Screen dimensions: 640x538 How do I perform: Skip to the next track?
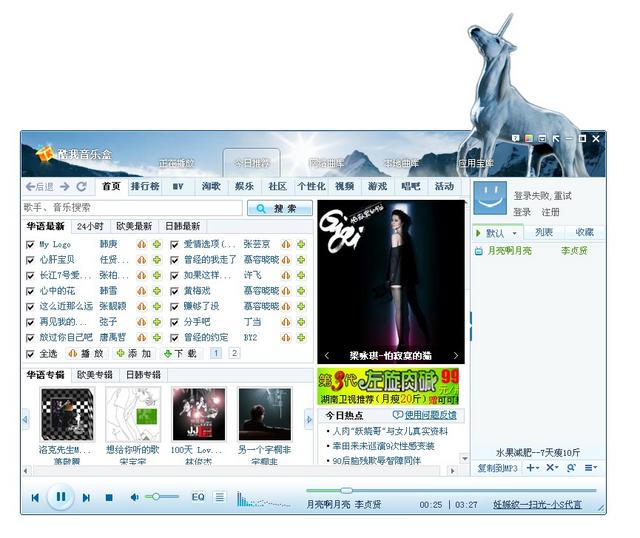[86, 498]
